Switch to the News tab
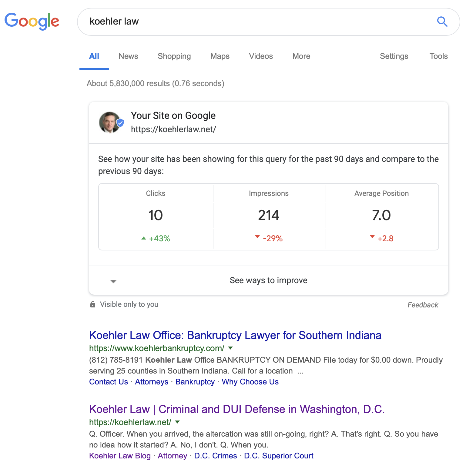Image resolution: width=476 pixels, height=476 pixels. (x=128, y=56)
